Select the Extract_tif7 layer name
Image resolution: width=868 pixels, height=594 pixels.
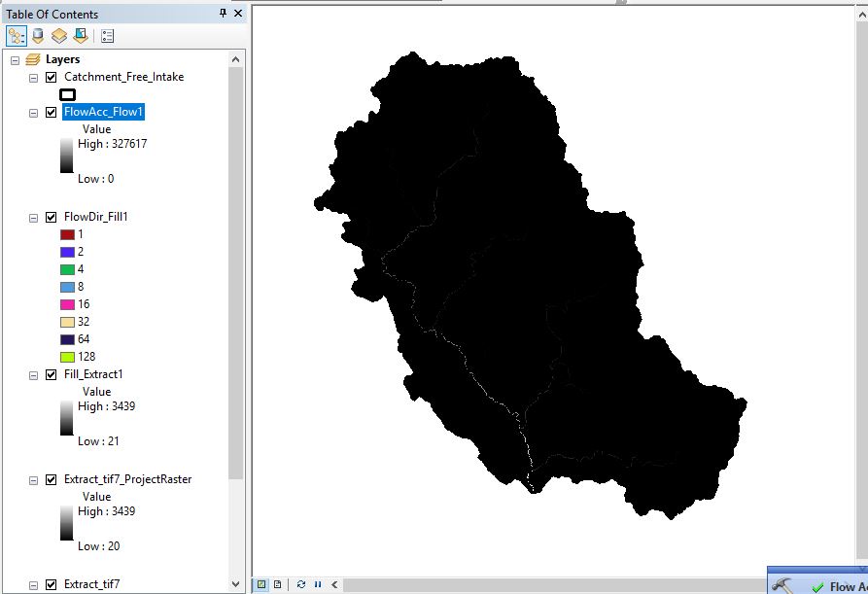[92, 584]
